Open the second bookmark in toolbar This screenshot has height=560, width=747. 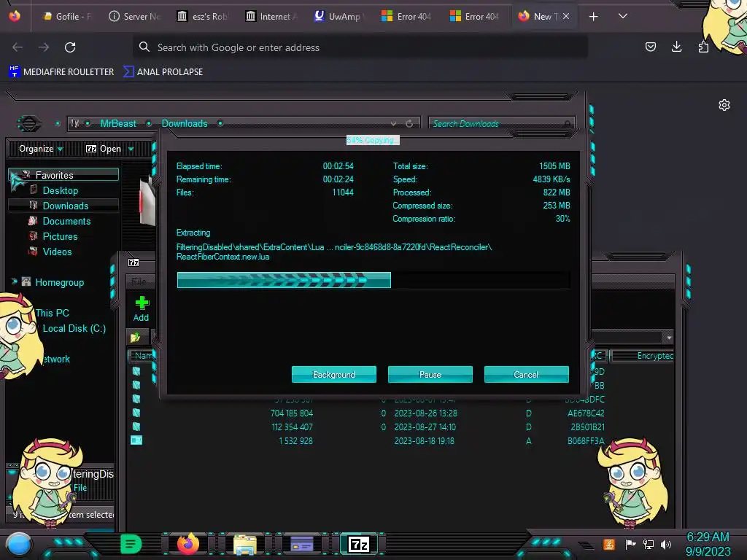point(163,72)
